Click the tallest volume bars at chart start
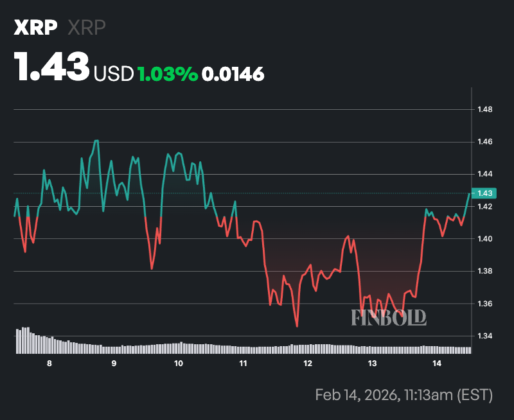514x420 pixels. [x=24, y=340]
